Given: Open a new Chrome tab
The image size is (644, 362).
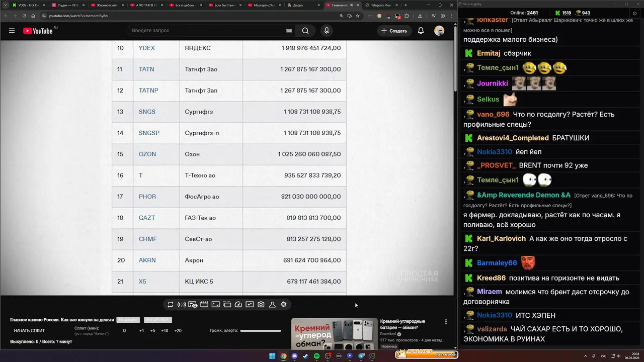Looking at the screenshot, I should (406, 5).
